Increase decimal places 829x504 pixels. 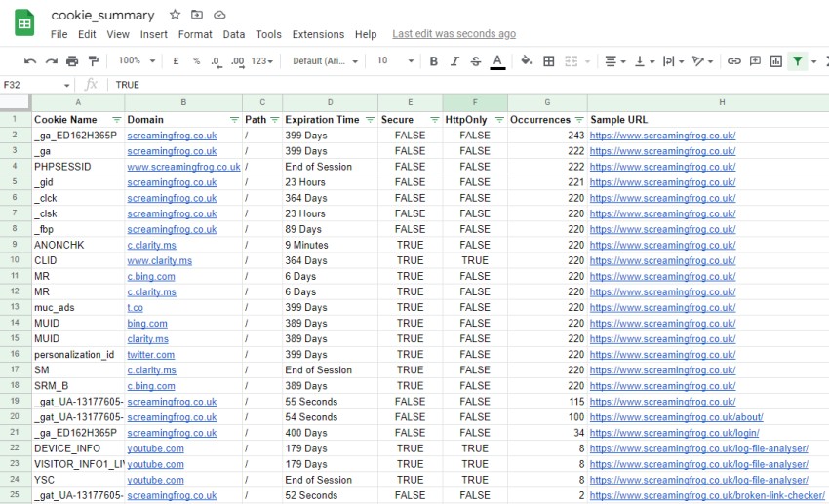(x=237, y=61)
